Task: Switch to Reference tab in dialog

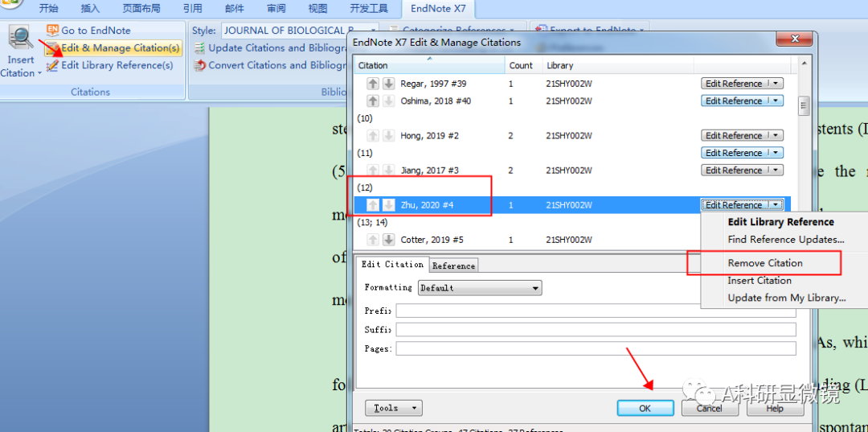Action: pyautogui.click(x=453, y=265)
